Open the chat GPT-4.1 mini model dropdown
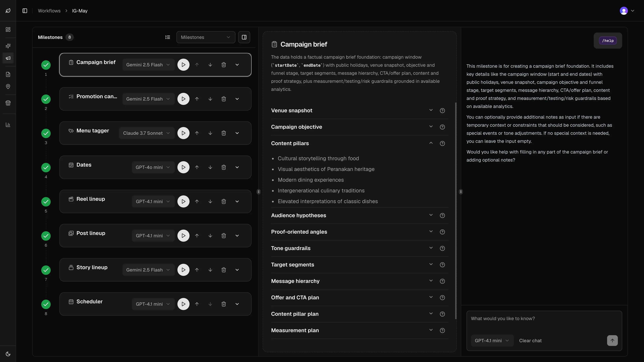Viewport: 644px width, 362px height. tap(492, 341)
